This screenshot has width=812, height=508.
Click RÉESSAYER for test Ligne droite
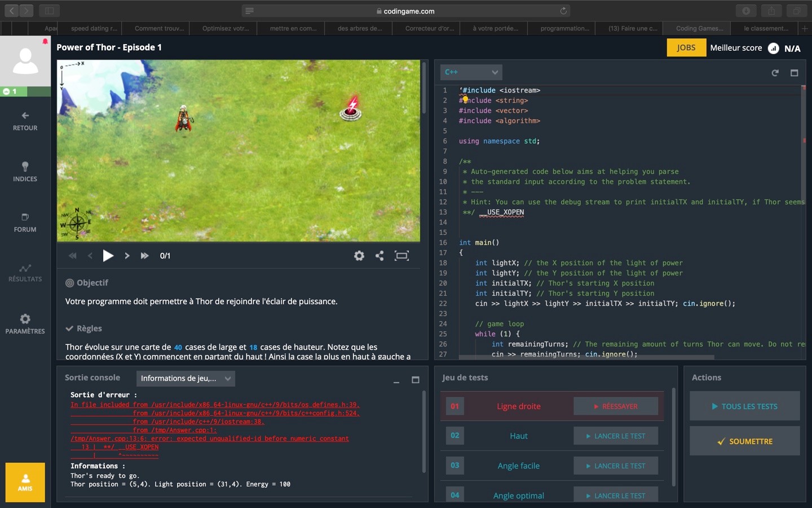616,406
